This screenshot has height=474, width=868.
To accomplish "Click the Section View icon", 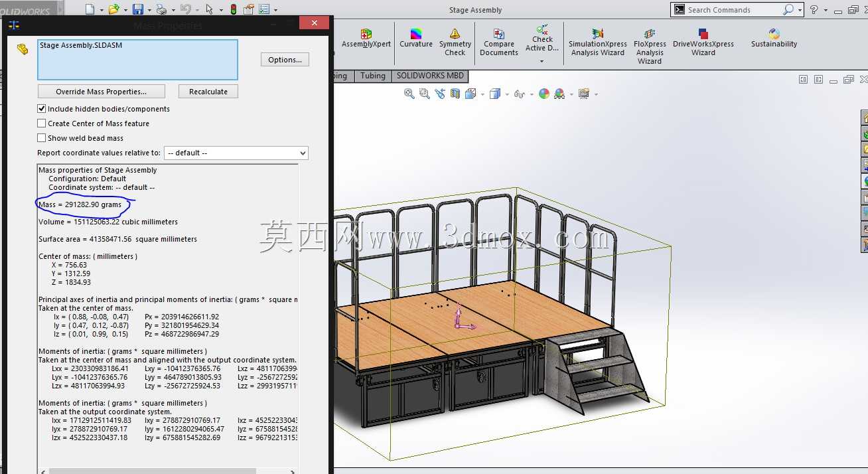I will pos(455,94).
